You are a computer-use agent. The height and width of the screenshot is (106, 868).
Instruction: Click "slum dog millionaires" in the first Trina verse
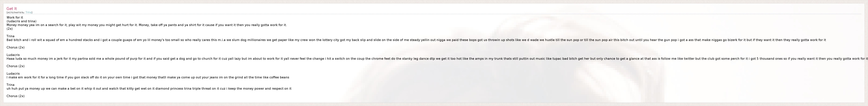(x=249, y=40)
